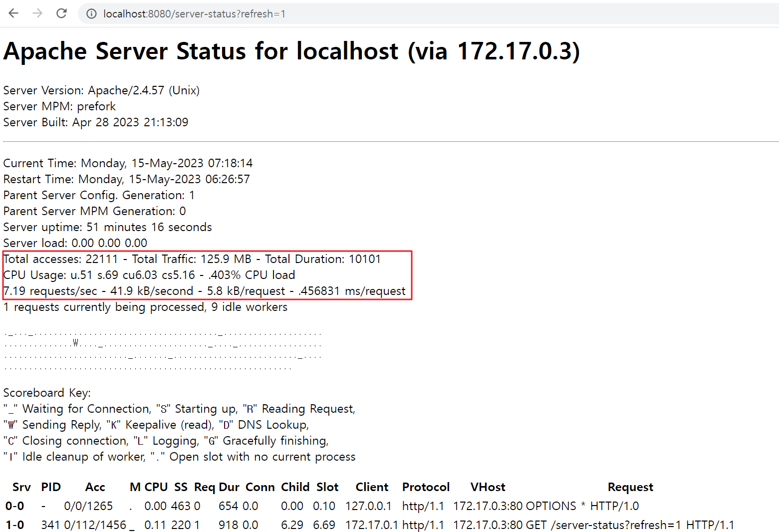The image size is (779, 532).
Task: Select Parent Server MPM Generation line
Action: click(94, 211)
